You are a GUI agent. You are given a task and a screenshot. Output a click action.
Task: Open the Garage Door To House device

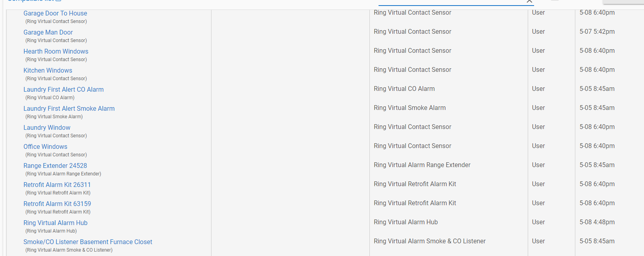click(x=55, y=13)
